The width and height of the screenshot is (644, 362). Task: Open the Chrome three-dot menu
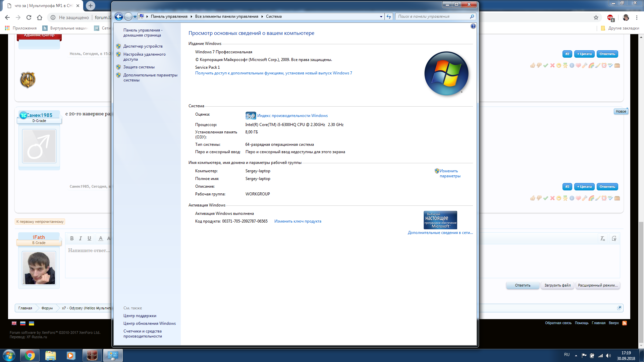coord(637,17)
